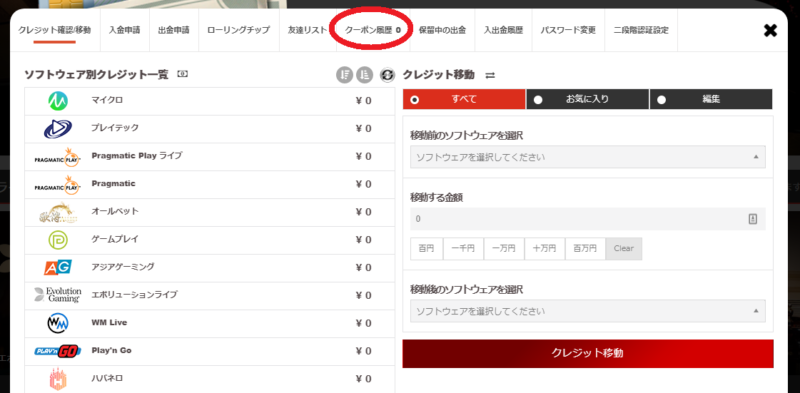The image size is (800, 393).
Task: Close the account dialog with the X
Action: pyautogui.click(x=770, y=31)
